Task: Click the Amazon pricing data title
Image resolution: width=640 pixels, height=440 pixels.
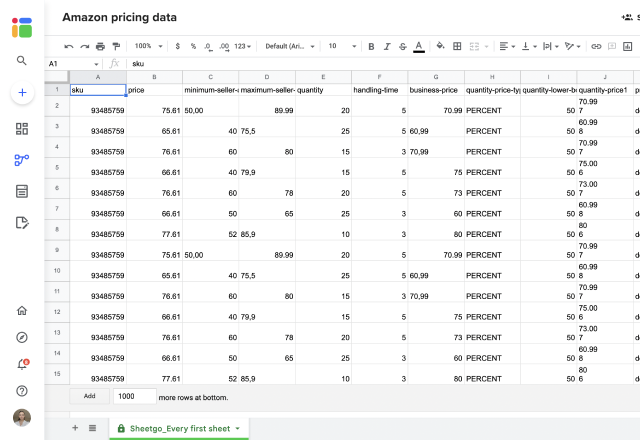Action: coord(120,17)
